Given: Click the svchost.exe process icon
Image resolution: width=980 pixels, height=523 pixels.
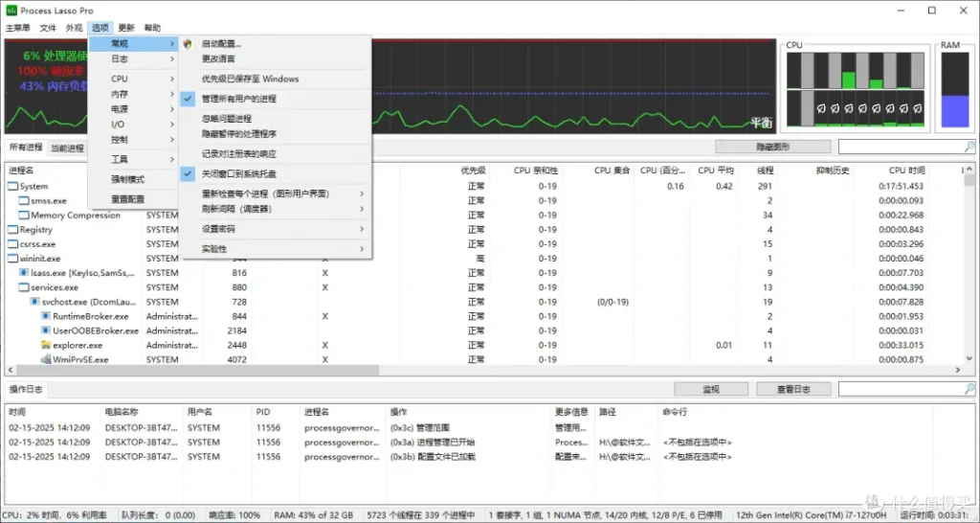Looking at the screenshot, I should [35, 302].
